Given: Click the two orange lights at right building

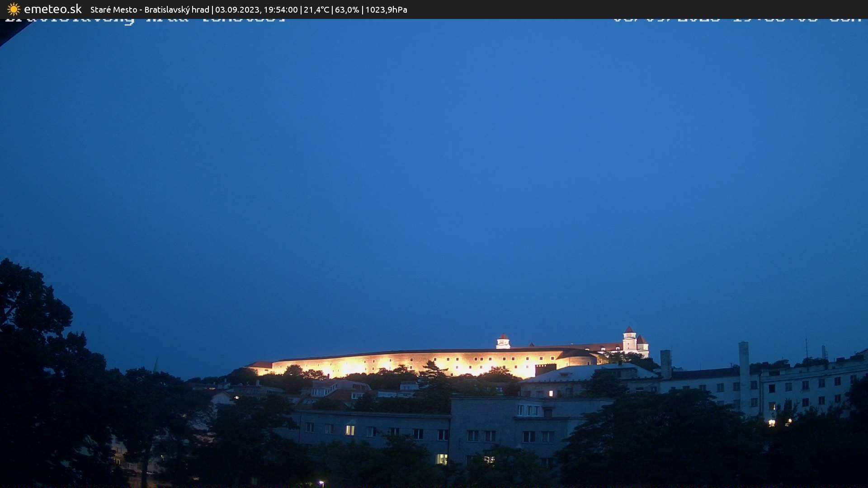Looking at the screenshot, I should click(x=779, y=423).
